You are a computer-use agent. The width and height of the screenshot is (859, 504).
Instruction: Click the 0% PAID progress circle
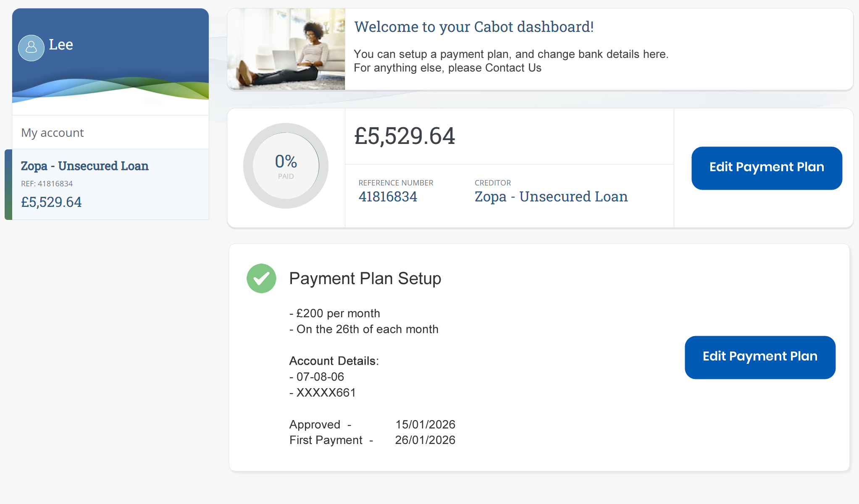(286, 166)
